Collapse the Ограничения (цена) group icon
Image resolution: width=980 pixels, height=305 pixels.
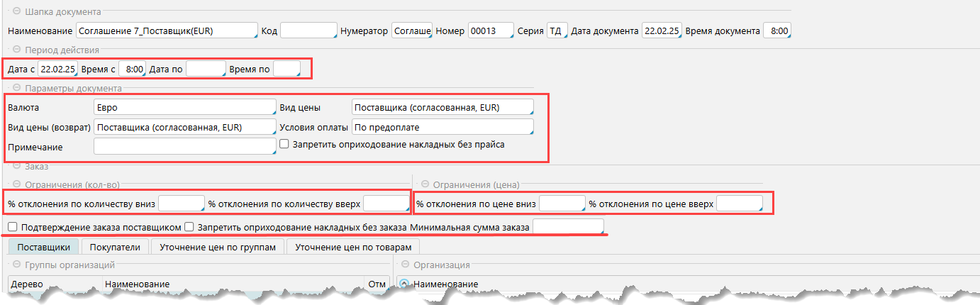[x=424, y=184]
